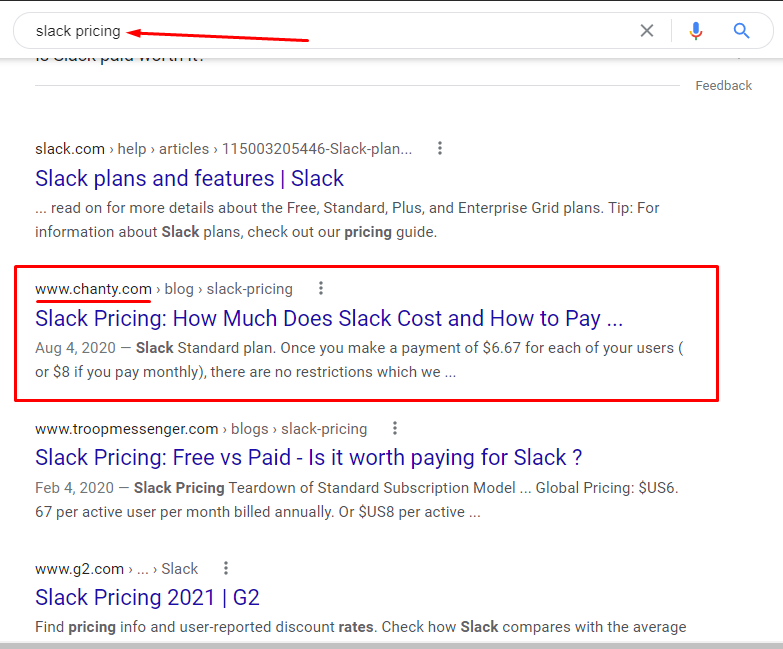
Task: Click the slack.com breadcrumb URL
Action: [224, 149]
